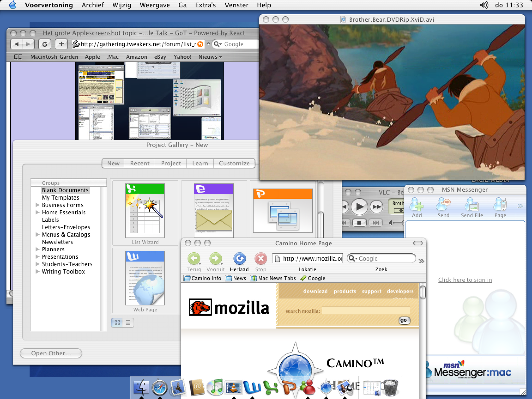Click Terug back button in Camino

194,262
